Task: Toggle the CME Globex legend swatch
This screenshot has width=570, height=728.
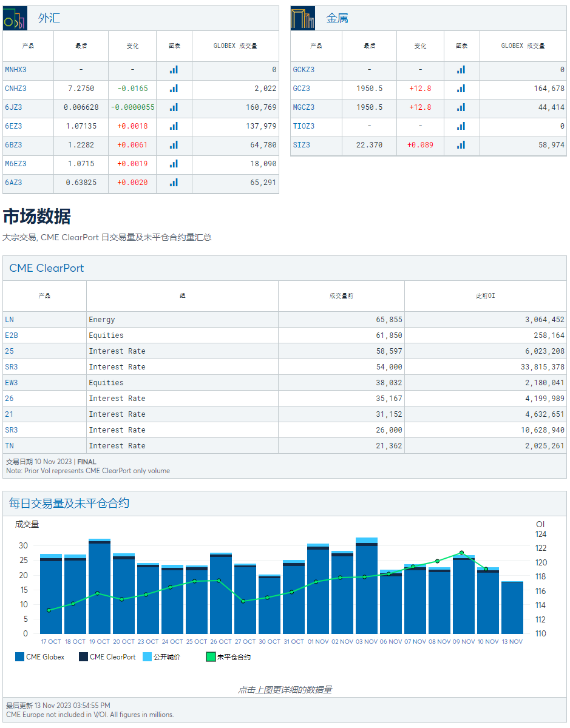Action: coord(19,657)
